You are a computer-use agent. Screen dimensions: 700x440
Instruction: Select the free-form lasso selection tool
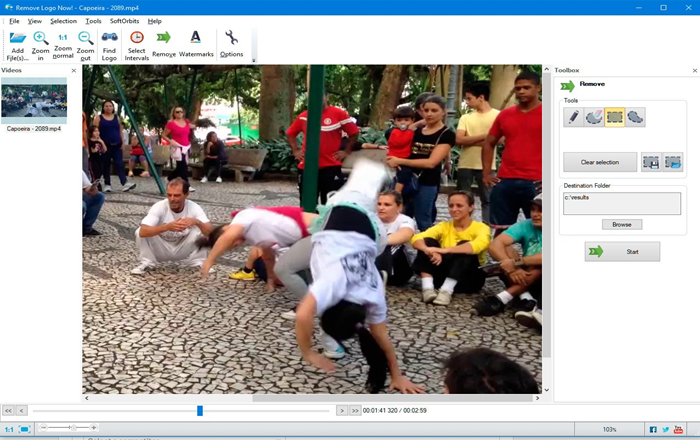(635, 117)
